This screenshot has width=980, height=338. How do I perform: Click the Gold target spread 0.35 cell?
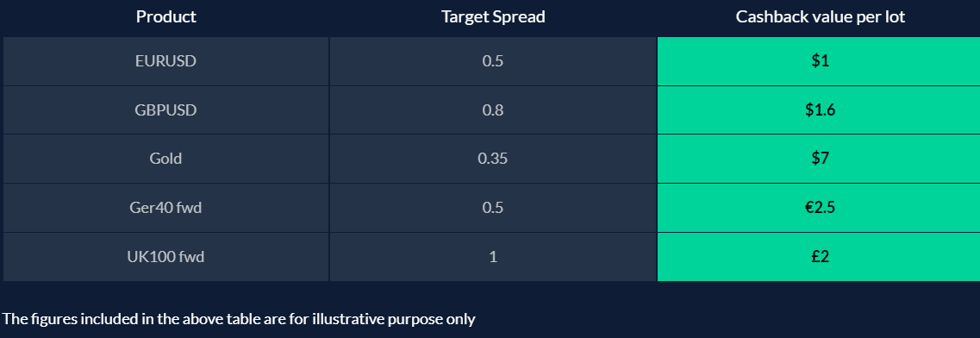coord(493,159)
